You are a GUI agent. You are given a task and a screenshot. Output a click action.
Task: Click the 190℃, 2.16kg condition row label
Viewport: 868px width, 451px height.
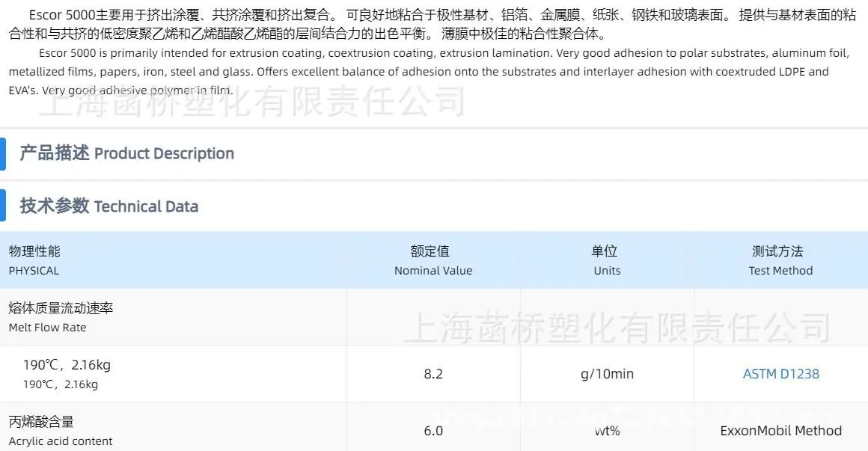67,374
